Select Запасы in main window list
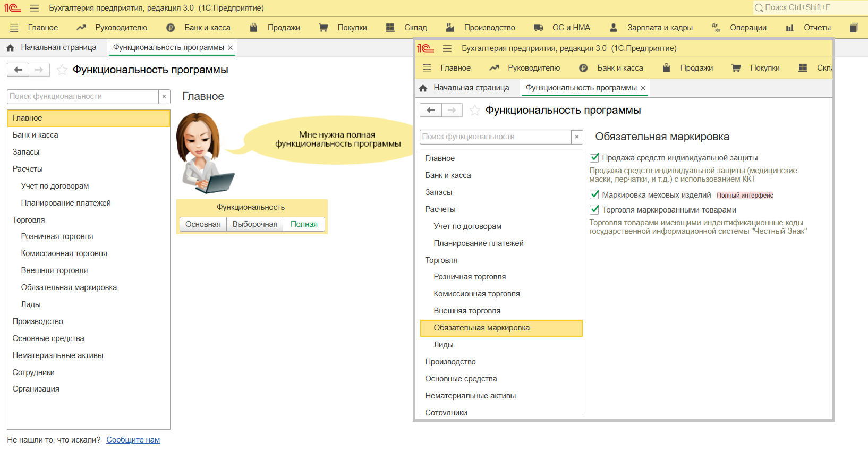 pos(89,152)
